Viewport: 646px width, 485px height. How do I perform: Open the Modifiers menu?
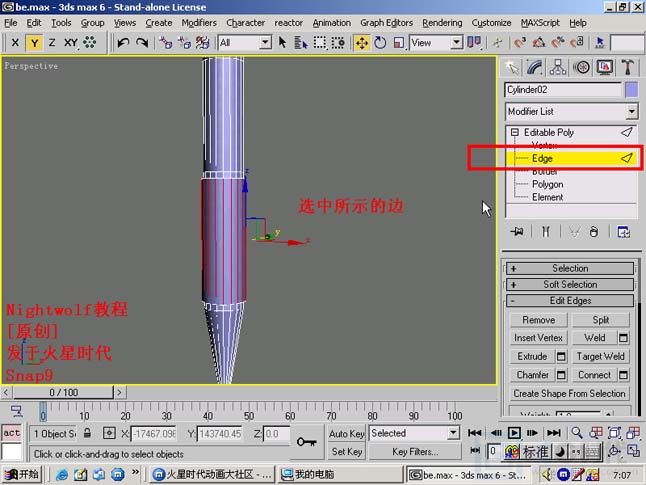click(199, 23)
